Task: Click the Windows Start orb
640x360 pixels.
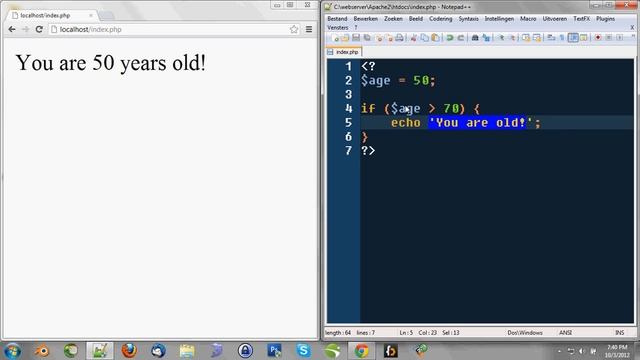Action: point(13,351)
